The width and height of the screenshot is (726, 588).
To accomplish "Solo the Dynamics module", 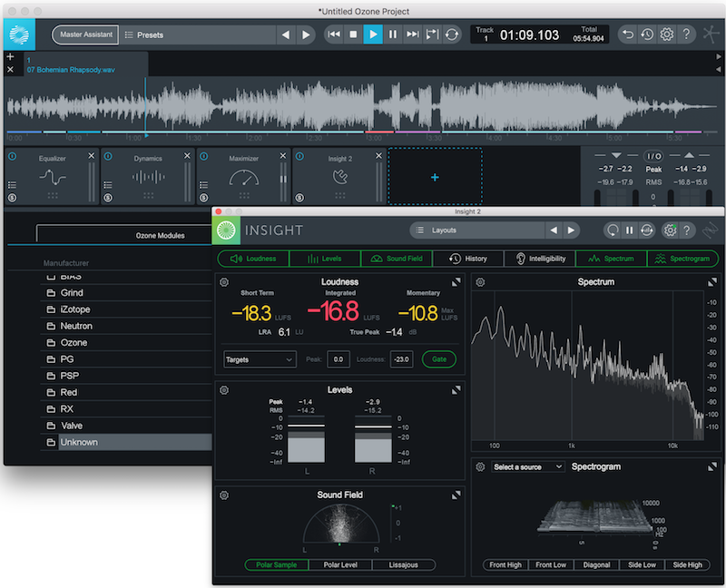I will [x=108, y=198].
